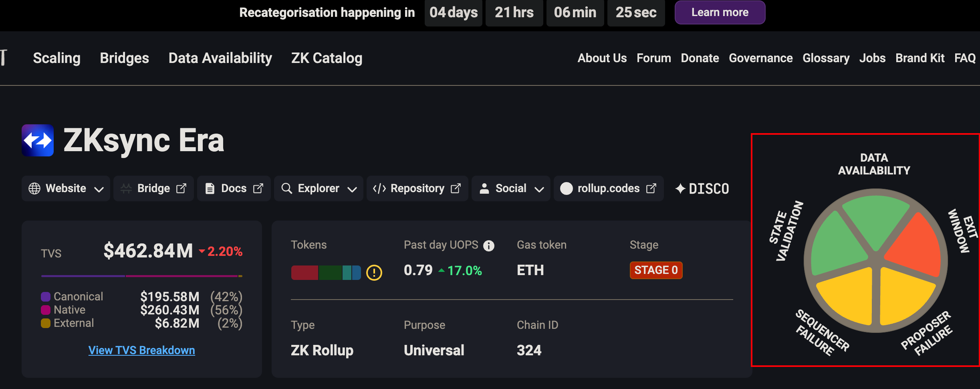Click the yellow External color swatch

46,323
